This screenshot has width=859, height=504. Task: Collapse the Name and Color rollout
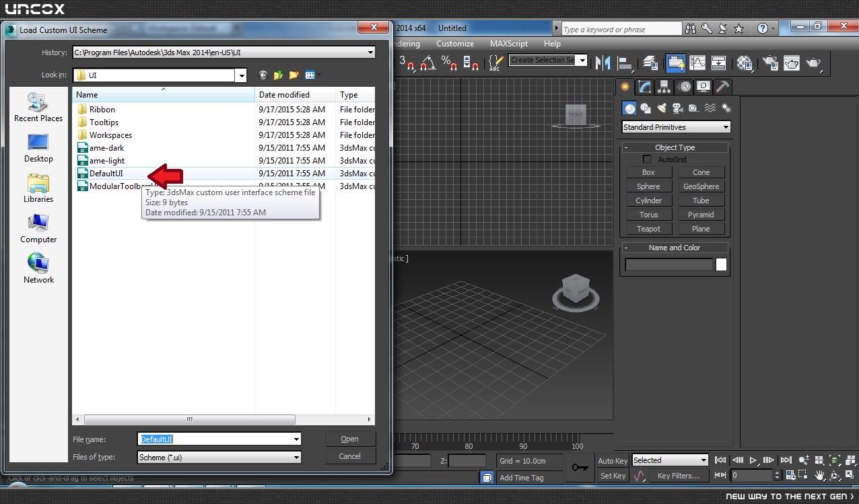[675, 248]
